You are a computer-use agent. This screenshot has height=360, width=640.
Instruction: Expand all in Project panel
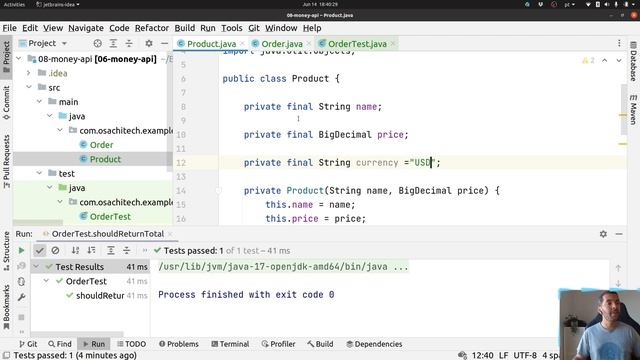click(x=113, y=43)
